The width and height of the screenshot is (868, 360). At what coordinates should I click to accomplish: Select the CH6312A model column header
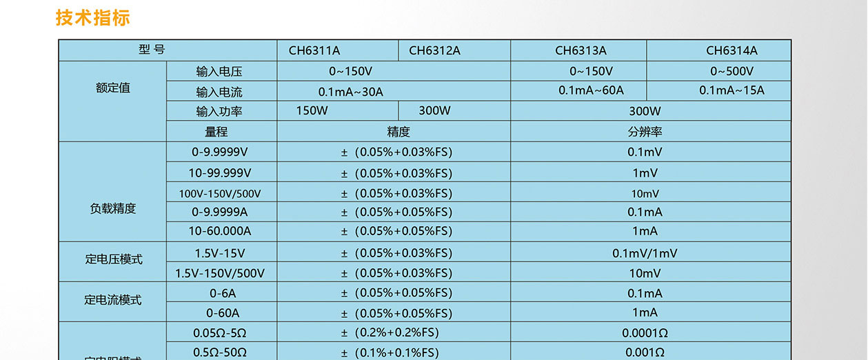pyautogui.click(x=434, y=50)
